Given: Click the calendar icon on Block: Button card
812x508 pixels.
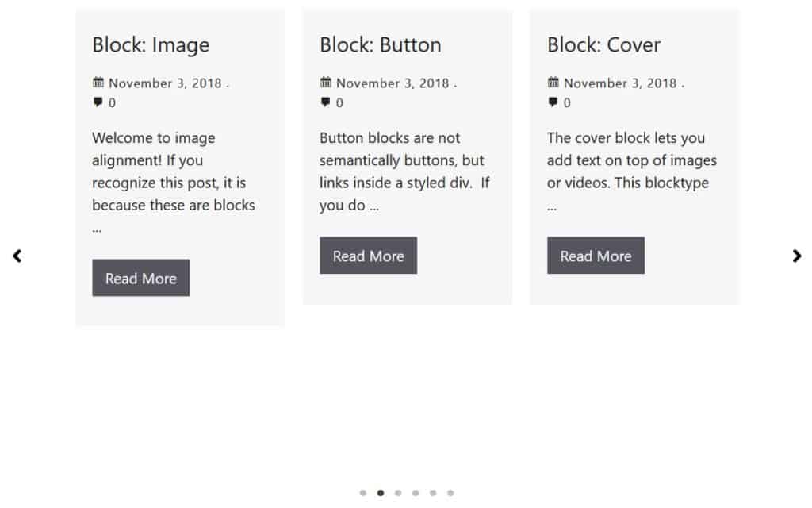Looking at the screenshot, I should [x=325, y=82].
